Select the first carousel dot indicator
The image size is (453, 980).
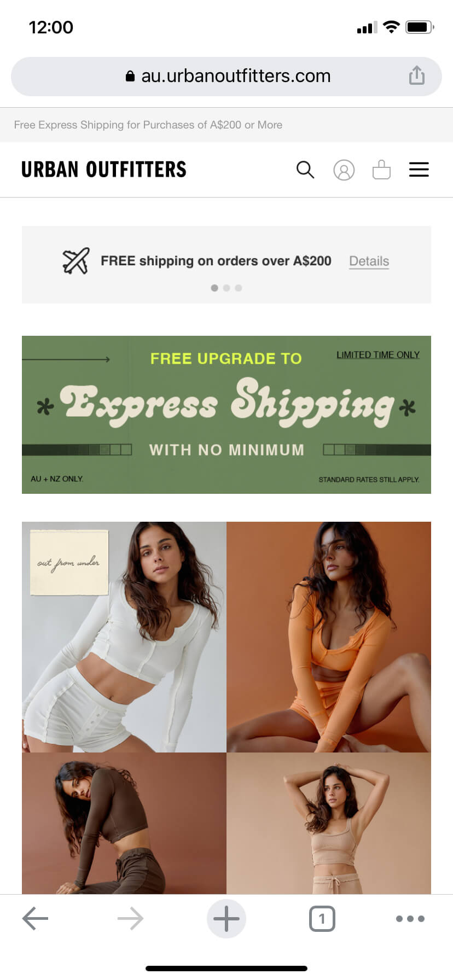214,288
